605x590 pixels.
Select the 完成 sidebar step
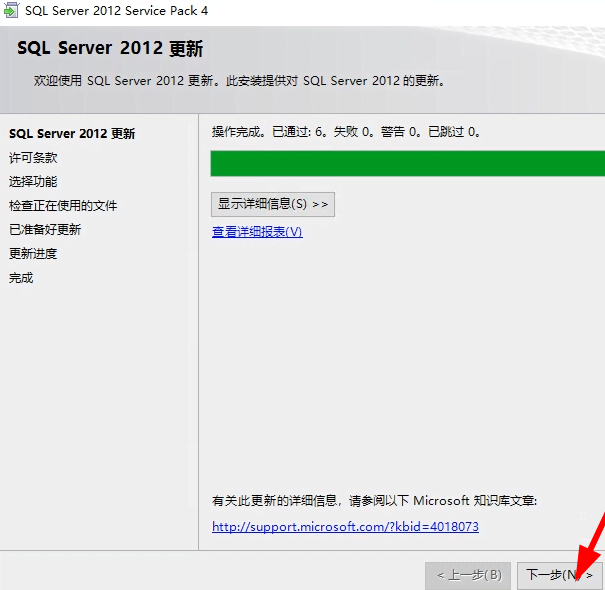coord(21,278)
